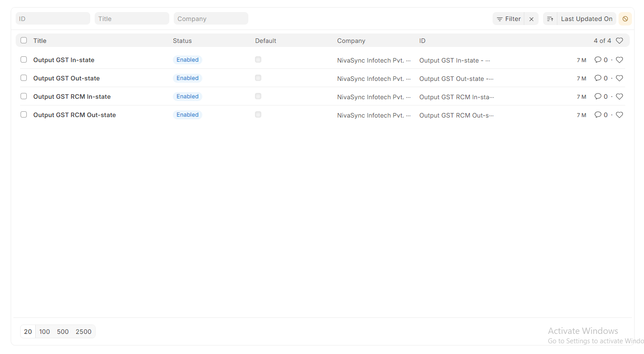Open the Last Updated On sort dropdown
The image size is (644, 354).
[586, 19]
